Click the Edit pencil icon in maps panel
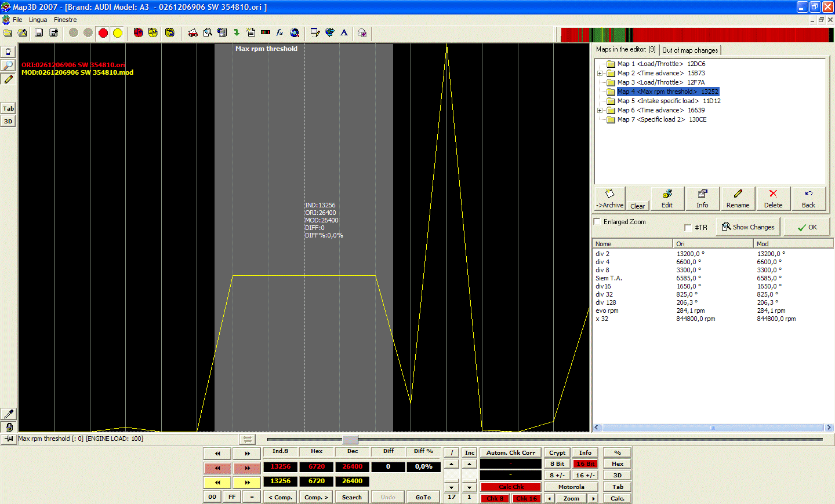 click(x=667, y=198)
